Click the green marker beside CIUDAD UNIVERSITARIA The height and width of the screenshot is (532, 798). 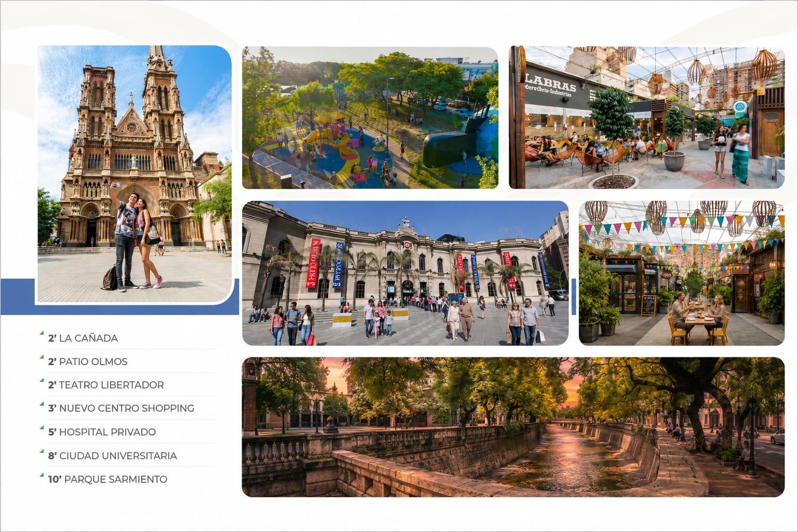point(42,450)
